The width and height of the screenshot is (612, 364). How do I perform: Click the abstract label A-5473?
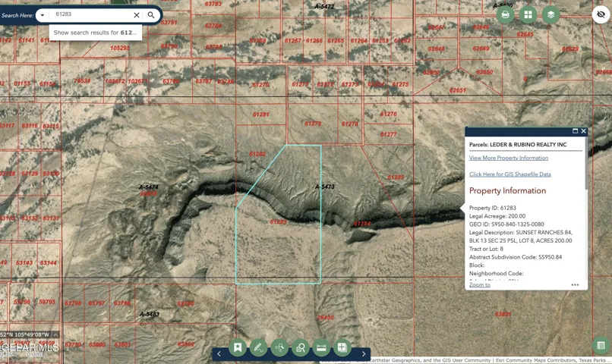pos(325,187)
